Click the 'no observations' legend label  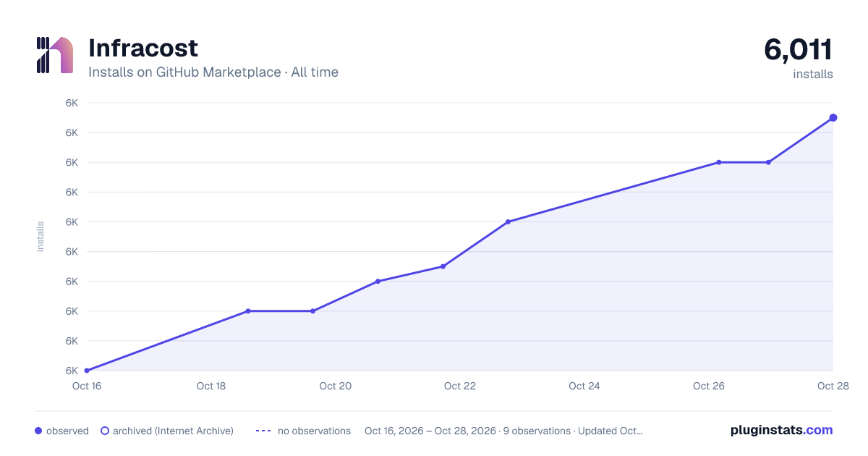(314, 431)
